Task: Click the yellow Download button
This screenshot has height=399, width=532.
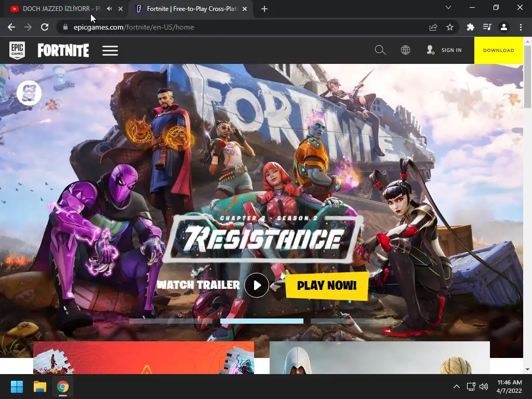Action: pyautogui.click(x=498, y=50)
